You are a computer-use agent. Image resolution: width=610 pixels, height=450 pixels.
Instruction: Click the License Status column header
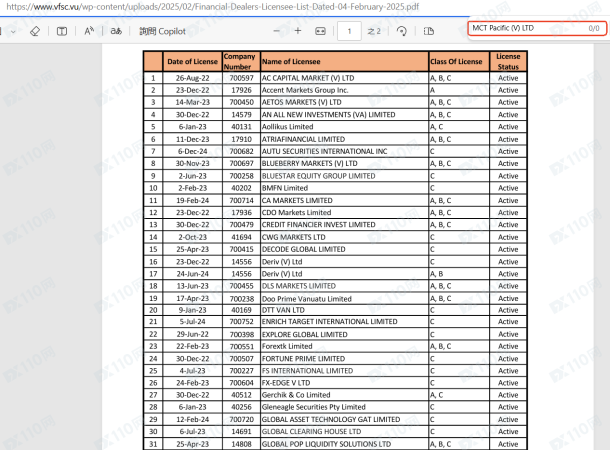(x=508, y=61)
